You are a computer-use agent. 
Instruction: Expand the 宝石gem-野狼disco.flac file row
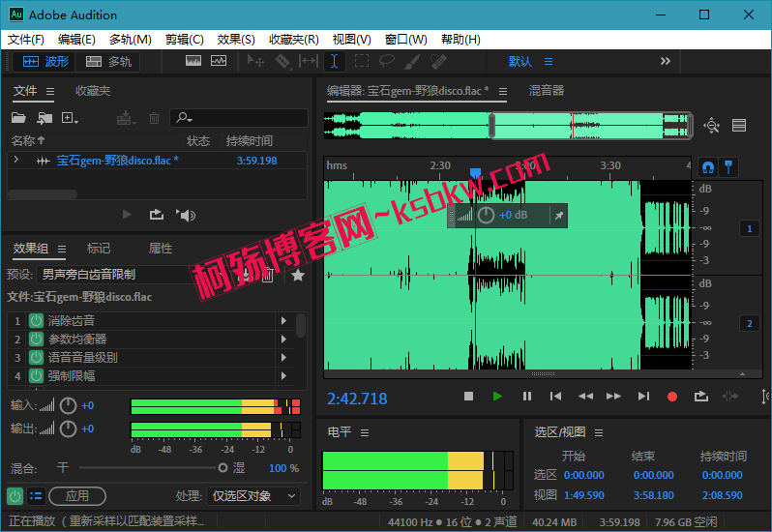pyautogui.click(x=16, y=160)
